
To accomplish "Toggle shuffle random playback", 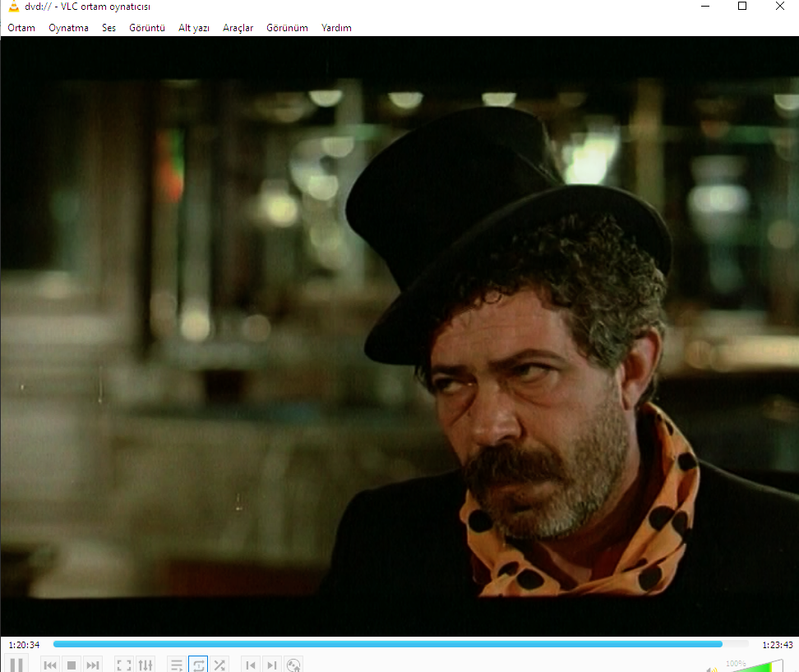I will point(219,665).
